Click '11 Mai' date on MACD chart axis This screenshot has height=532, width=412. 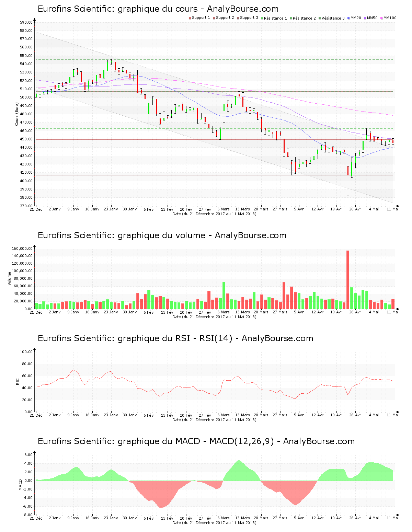393,518
